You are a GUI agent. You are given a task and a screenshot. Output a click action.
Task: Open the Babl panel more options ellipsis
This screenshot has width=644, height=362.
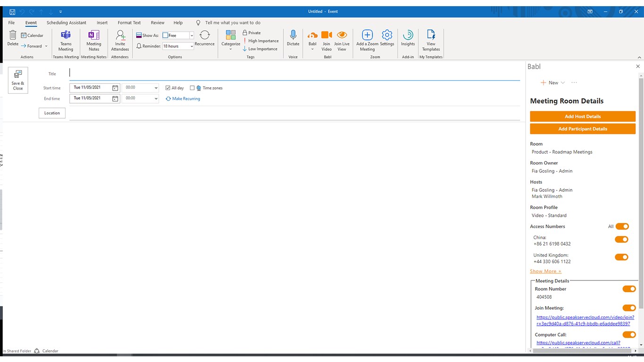click(574, 82)
